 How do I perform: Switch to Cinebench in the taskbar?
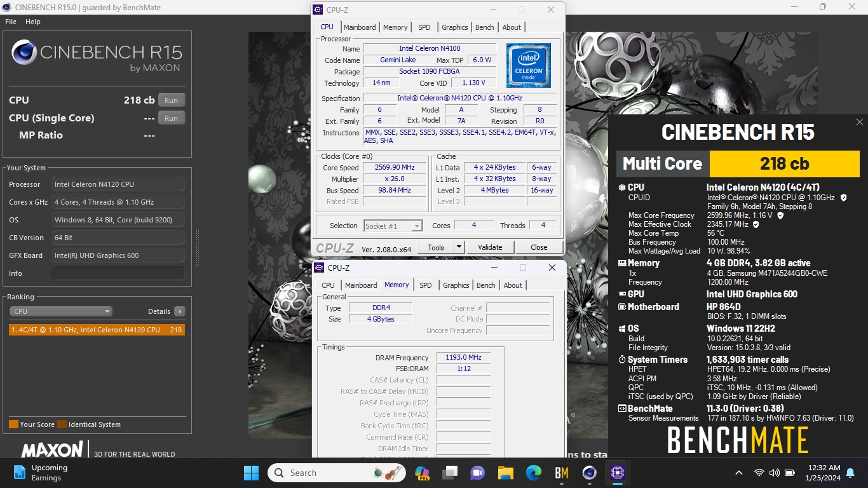(589, 473)
